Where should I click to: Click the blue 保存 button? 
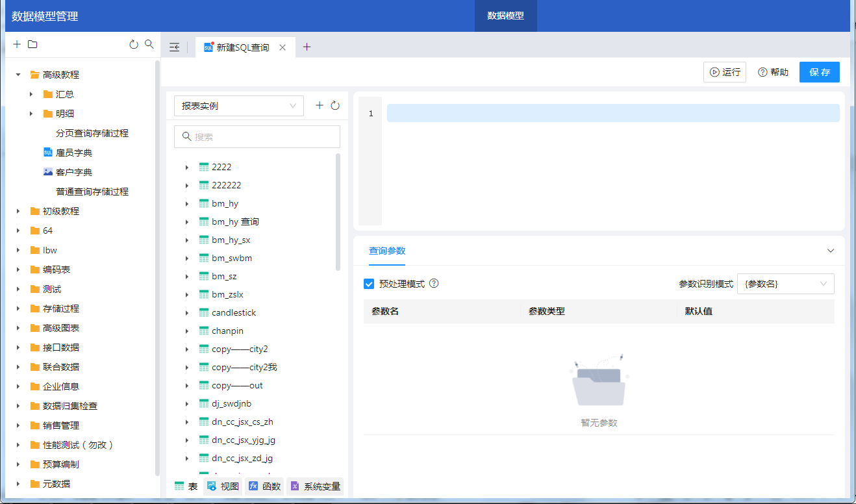pyautogui.click(x=819, y=72)
